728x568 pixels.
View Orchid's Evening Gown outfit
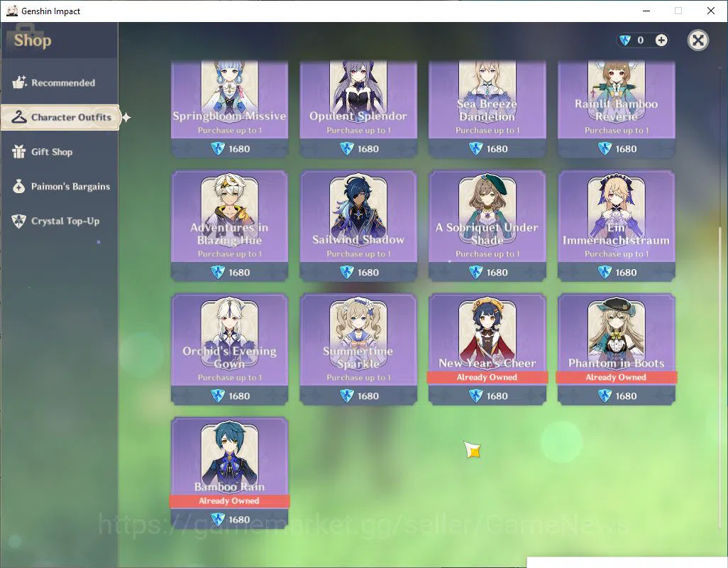point(229,349)
